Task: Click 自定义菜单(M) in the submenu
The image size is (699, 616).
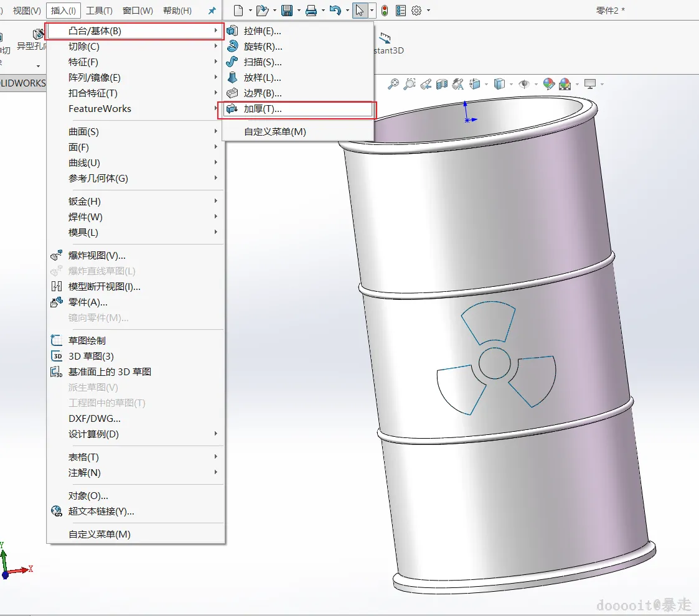Action: point(274,132)
